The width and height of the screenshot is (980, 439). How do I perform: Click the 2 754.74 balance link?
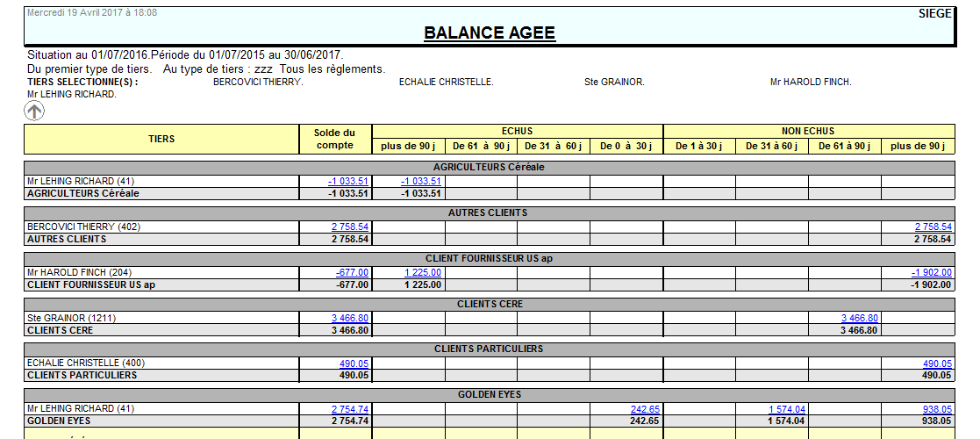tap(349, 409)
